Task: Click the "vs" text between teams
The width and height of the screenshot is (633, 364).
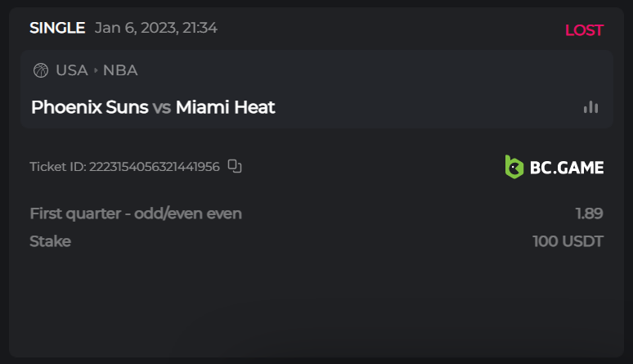Action: point(162,107)
